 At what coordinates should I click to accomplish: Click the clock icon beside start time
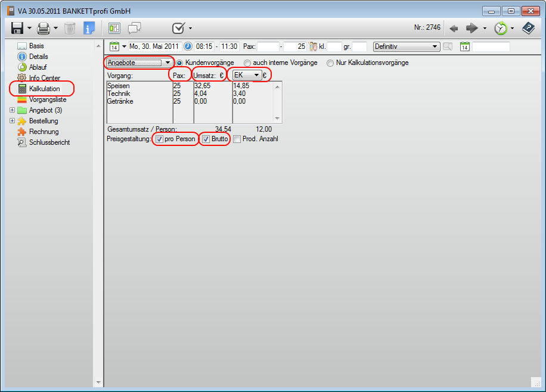188,46
